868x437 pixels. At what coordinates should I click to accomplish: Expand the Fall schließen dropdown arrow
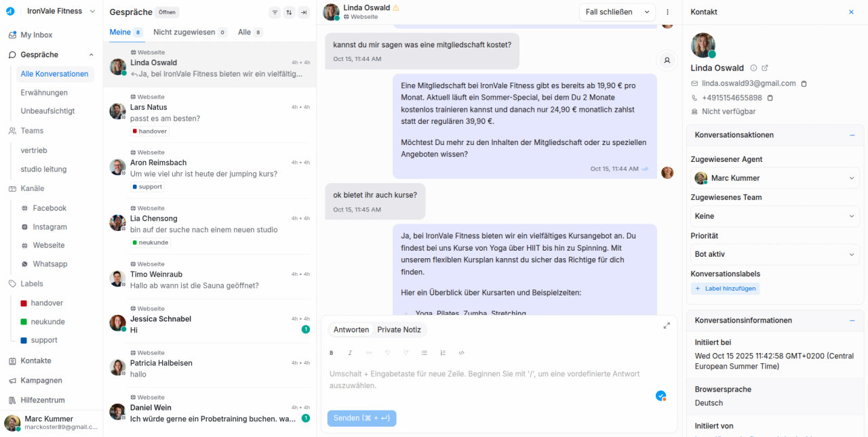coord(648,12)
